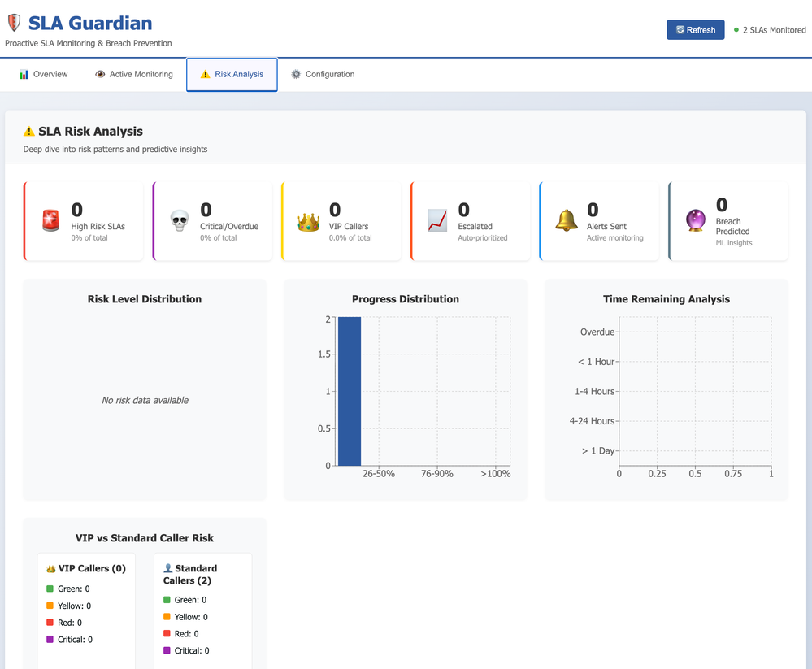Click the warning icon beside SLA Risk Analysis
This screenshot has height=669, width=812.
click(x=29, y=132)
